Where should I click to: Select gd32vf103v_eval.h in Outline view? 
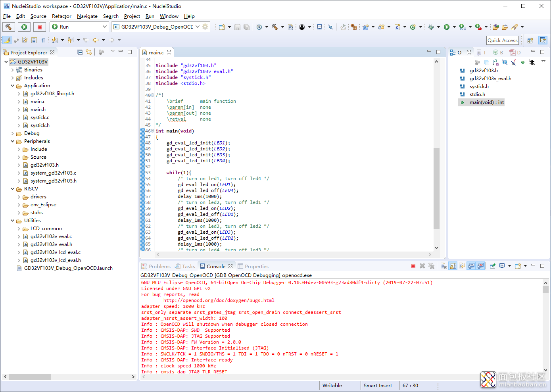490,79
